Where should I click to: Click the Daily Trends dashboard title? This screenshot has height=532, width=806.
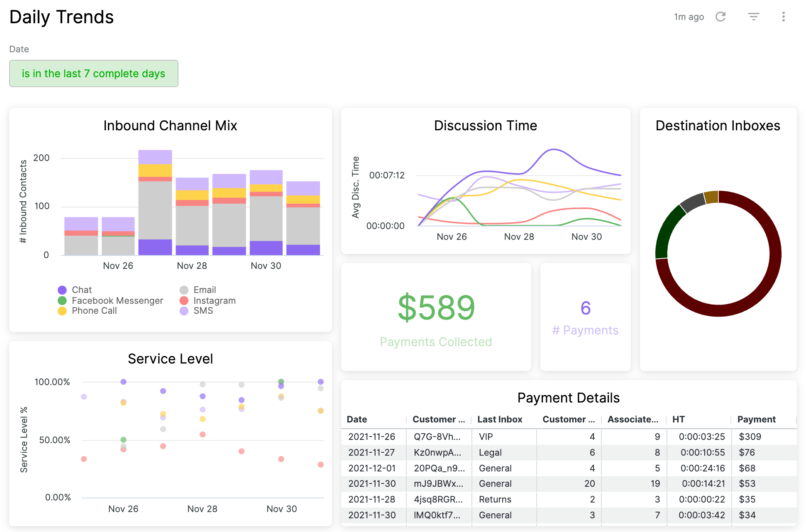61,17
